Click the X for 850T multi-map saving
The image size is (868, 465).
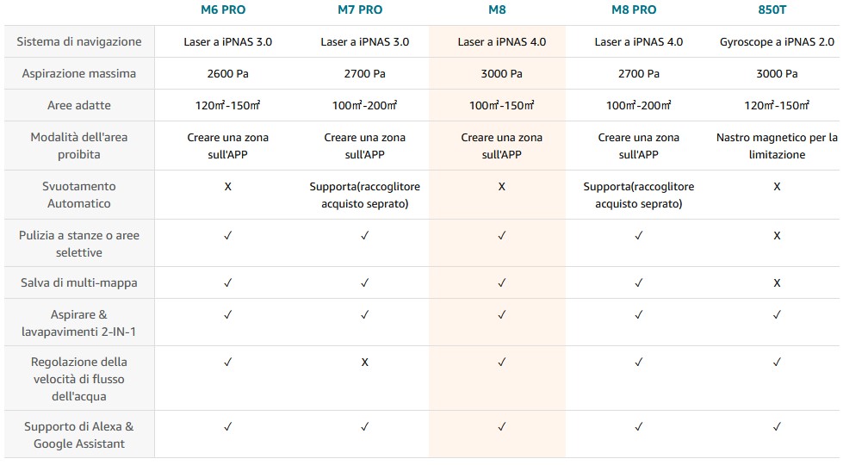pos(777,282)
